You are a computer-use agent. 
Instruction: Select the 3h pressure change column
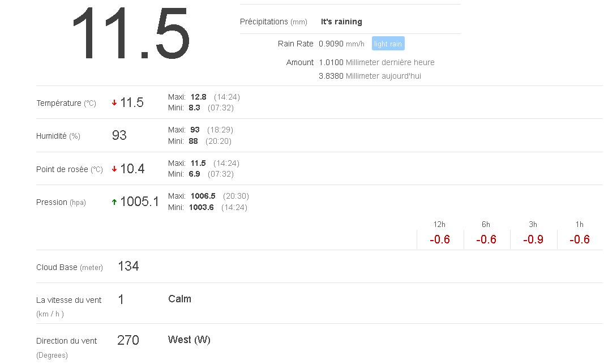click(533, 233)
